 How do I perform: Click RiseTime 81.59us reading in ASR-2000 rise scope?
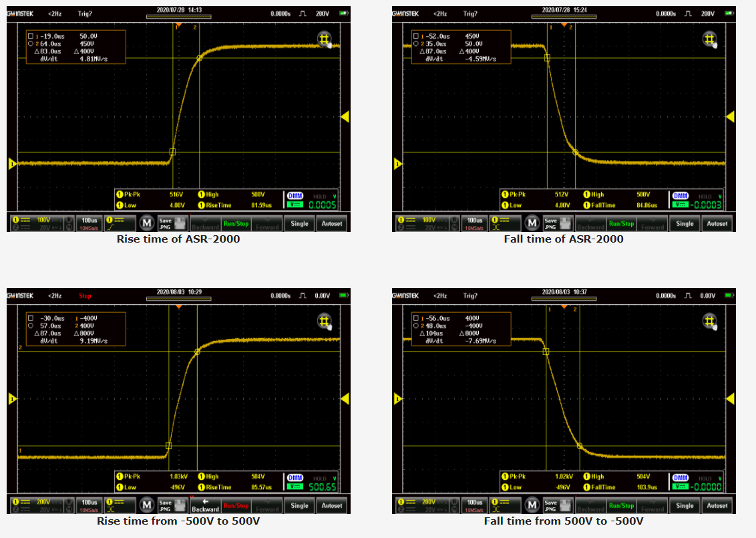click(x=235, y=206)
